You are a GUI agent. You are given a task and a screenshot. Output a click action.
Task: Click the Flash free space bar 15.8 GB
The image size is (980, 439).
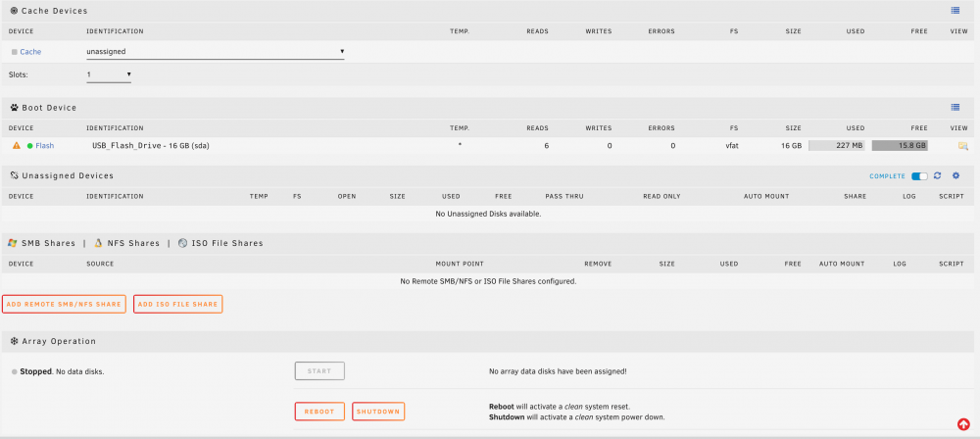900,146
